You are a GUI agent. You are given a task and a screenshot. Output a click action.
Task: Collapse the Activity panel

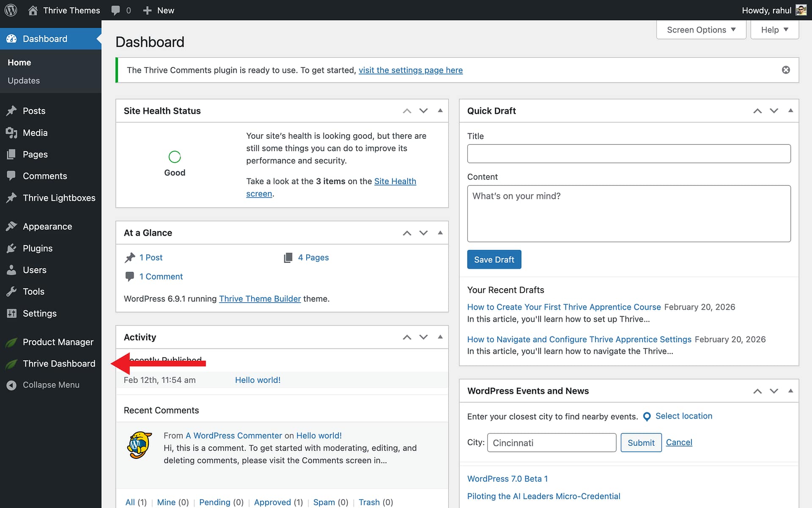[x=440, y=337]
